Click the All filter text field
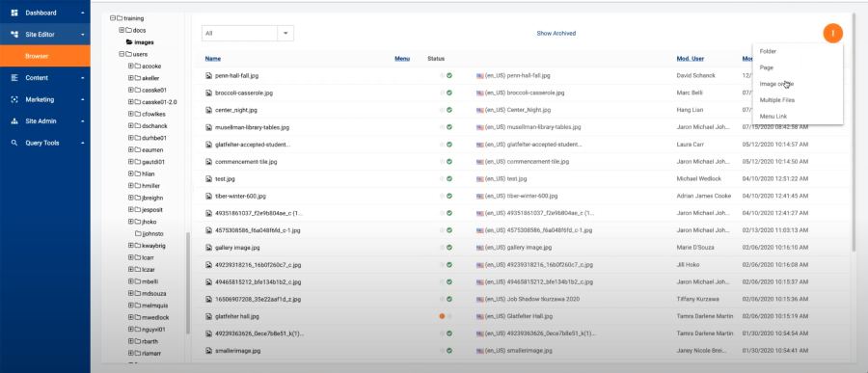This screenshot has height=373, width=868. (240, 33)
